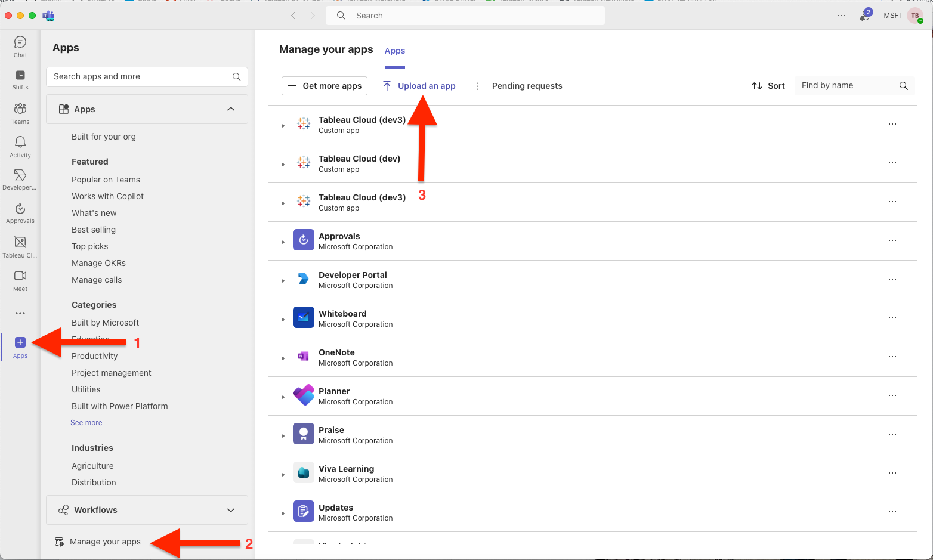Open Popular on Teams category
This screenshot has width=933, height=560.
pyautogui.click(x=106, y=180)
